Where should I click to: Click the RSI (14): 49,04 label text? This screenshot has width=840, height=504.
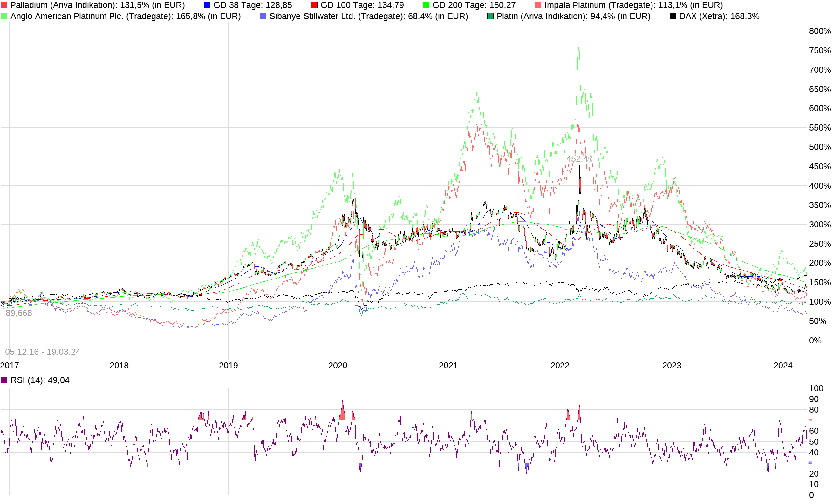pyautogui.click(x=40, y=380)
